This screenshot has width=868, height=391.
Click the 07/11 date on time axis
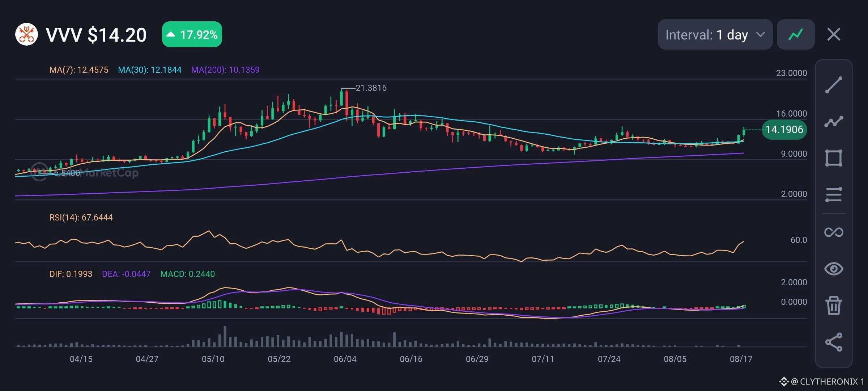click(x=543, y=359)
